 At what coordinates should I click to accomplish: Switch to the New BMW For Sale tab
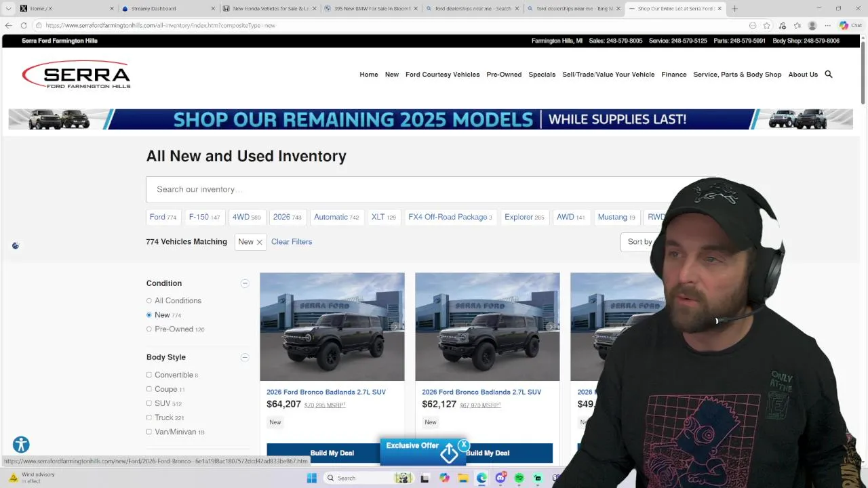370,9
